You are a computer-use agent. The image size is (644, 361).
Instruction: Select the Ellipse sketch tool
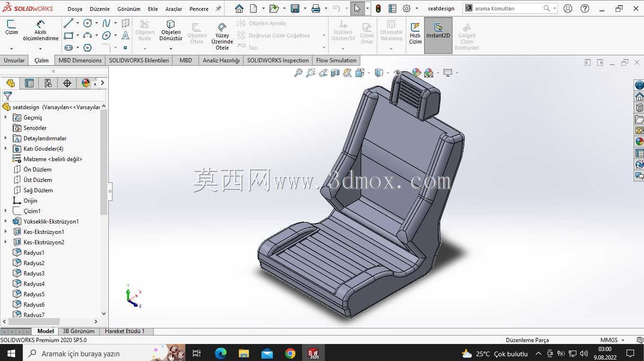tap(106, 35)
